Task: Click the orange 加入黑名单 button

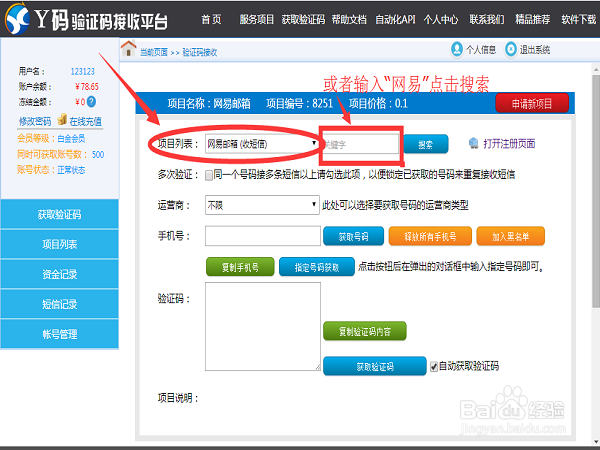Action: (x=510, y=236)
